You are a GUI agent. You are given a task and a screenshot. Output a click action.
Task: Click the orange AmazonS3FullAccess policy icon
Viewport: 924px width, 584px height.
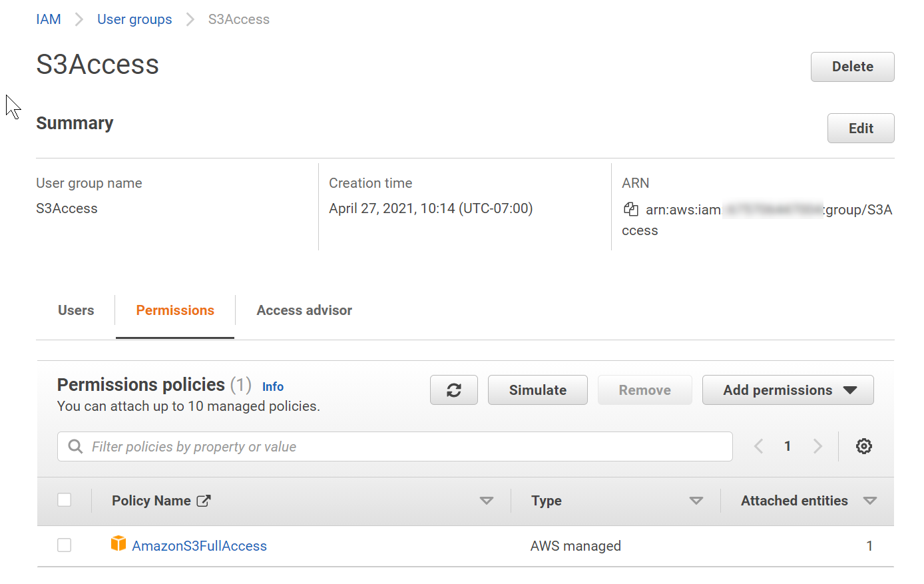point(118,544)
